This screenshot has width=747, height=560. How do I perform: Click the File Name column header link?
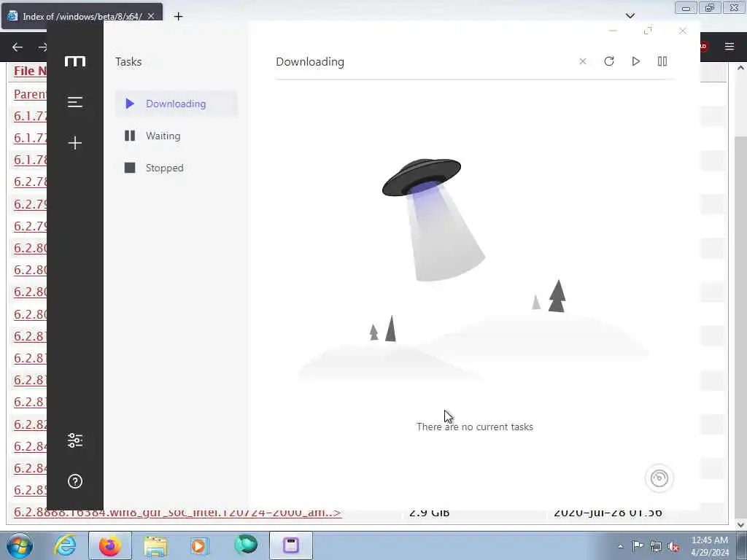[x=31, y=71]
